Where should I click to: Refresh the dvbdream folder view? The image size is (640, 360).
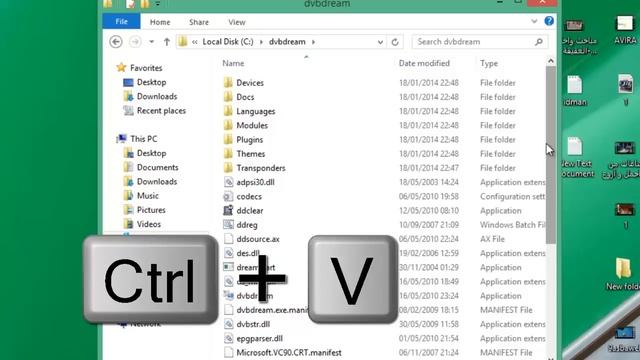(x=395, y=42)
